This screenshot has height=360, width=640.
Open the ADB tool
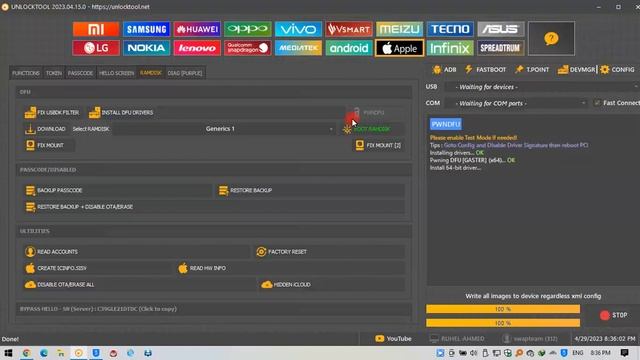click(444, 70)
